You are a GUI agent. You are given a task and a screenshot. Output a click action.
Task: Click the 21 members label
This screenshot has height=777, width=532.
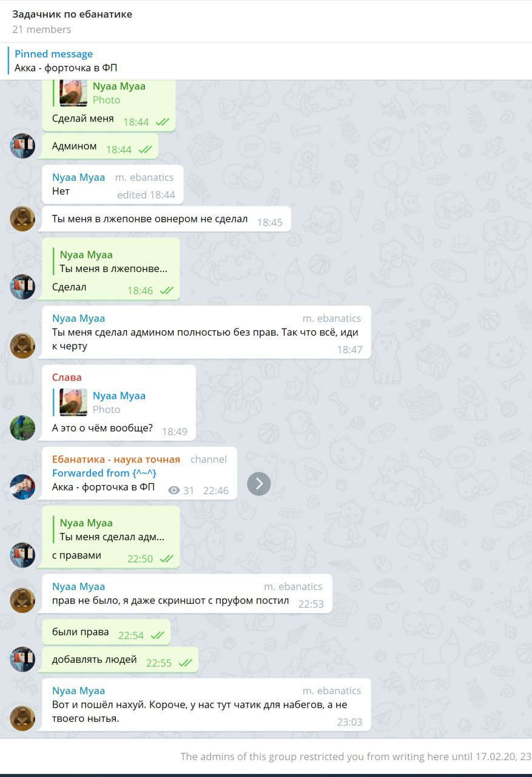pyautogui.click(x=41, y=29)
